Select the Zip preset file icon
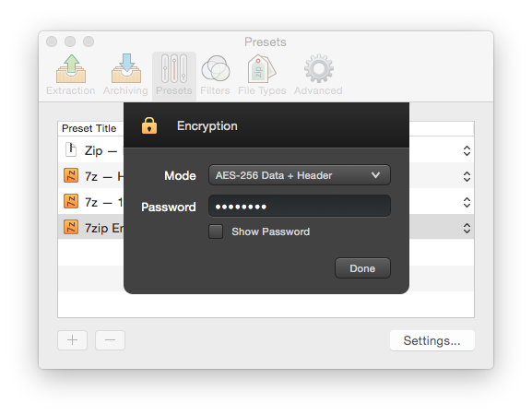This screenshot has width=532, height=415. [x=71, y=149]
